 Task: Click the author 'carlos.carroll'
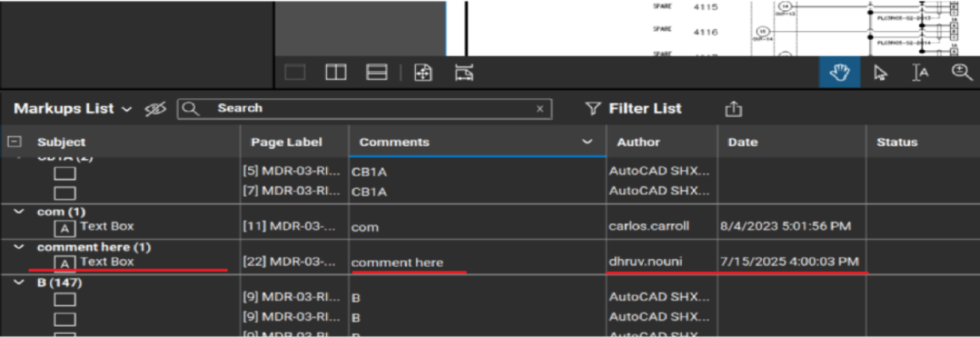click(649, 226)
